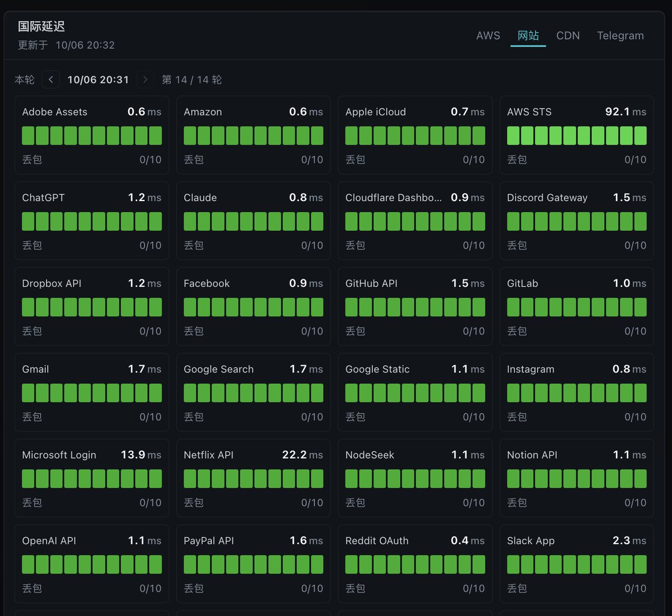
Task: Click the GitLab card title
Action: 522,283
